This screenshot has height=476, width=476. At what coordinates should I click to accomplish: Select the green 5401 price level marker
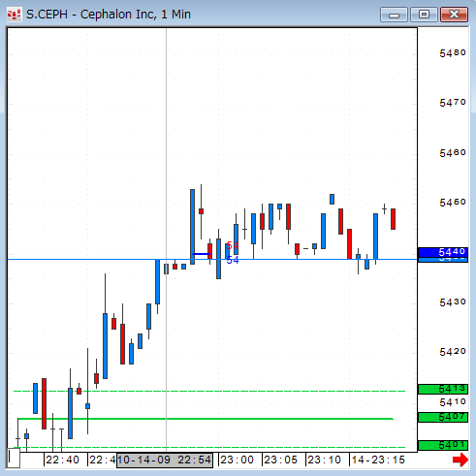443,445
